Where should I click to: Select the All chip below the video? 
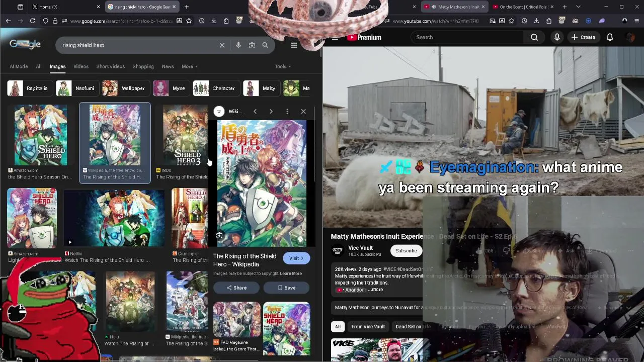[338, 327]
